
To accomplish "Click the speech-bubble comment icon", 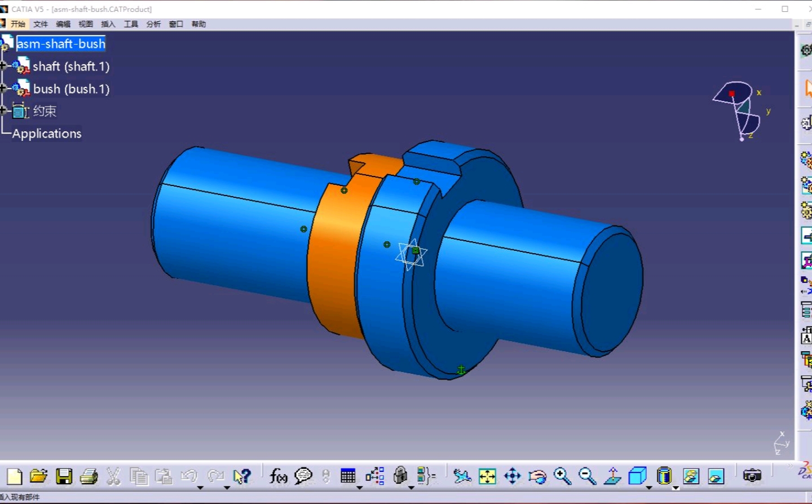I will tap(303, 476).
